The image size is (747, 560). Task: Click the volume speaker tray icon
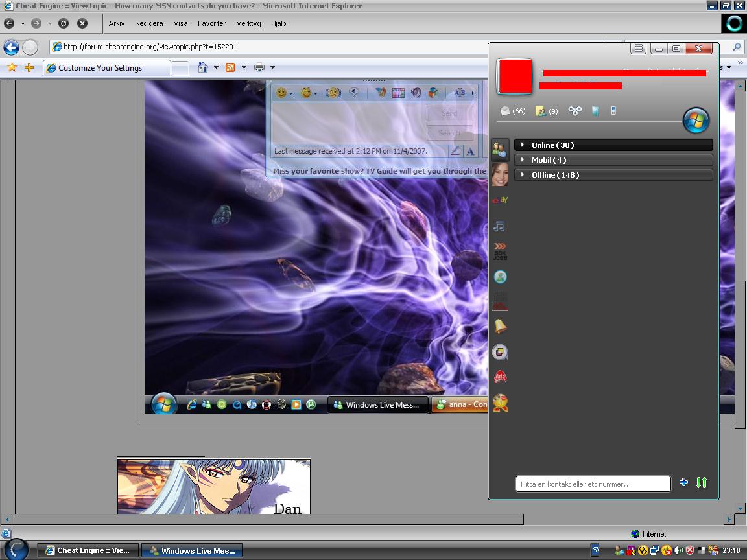pos(678,550)
